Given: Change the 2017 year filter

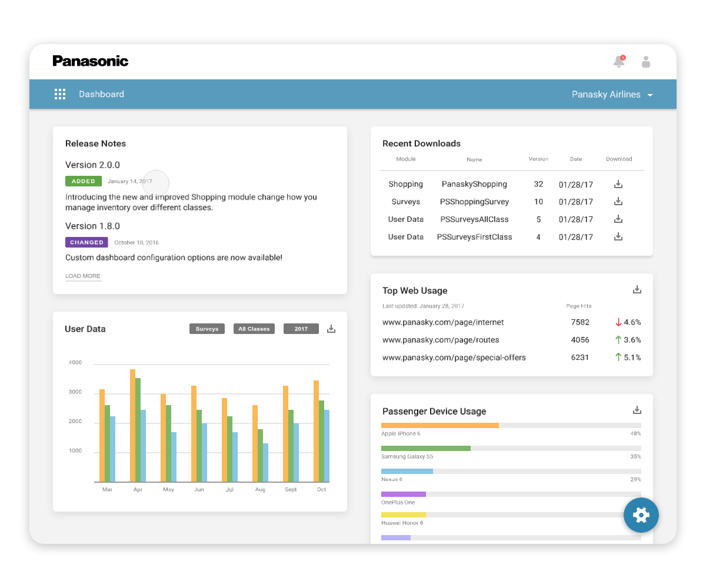Looking at the screenshot, I should tap(301, 329).
